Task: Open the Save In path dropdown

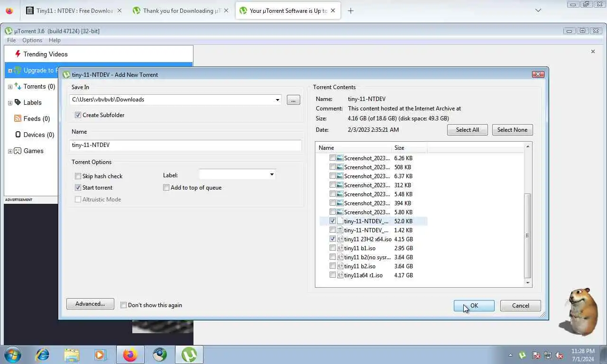Action: tap(277, 100)
